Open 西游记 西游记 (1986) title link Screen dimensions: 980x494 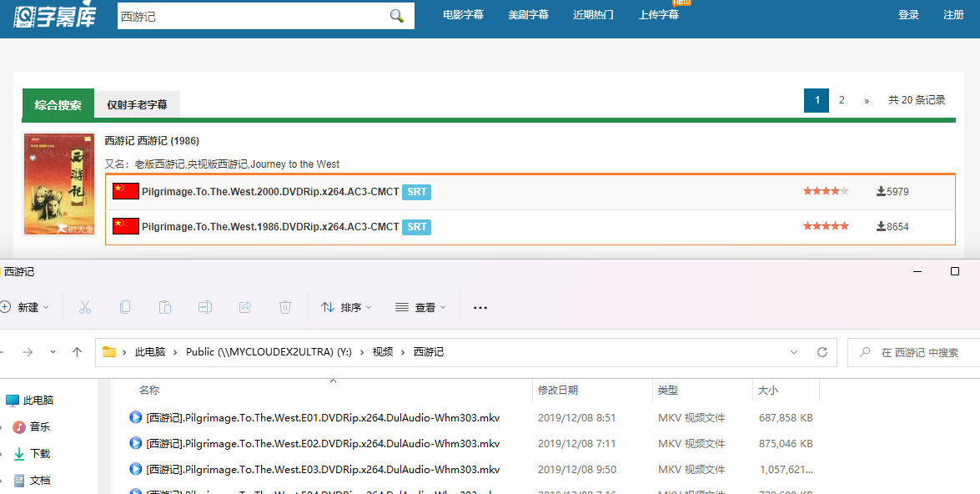tap(152, 141)
